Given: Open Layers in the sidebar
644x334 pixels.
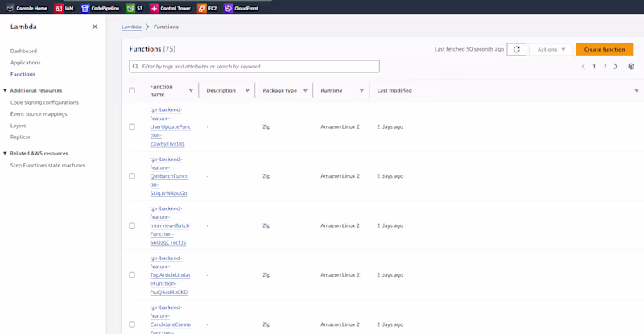Looking at the screenshot, I should point(18,126).
